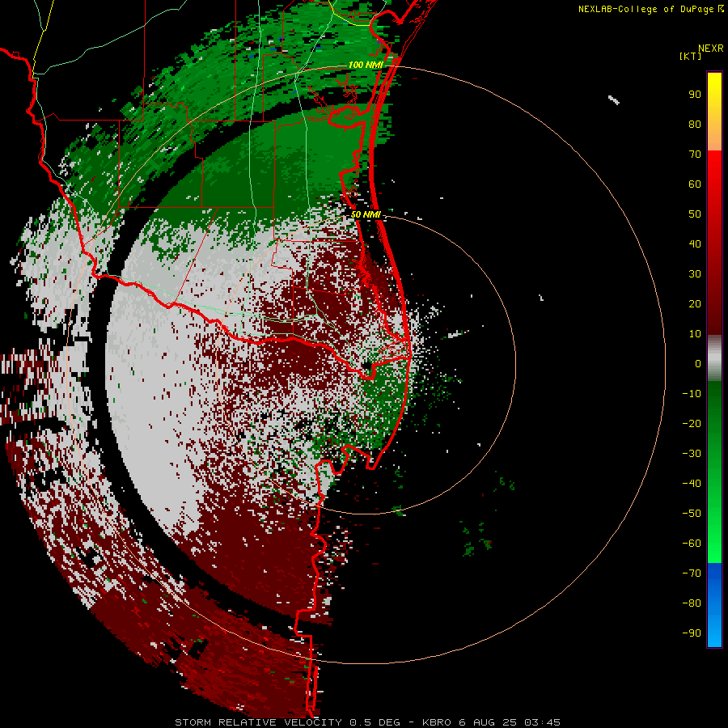Click the 90 value on the velocity scale
This screenshot has width=728, height=728.
(695, 95)
